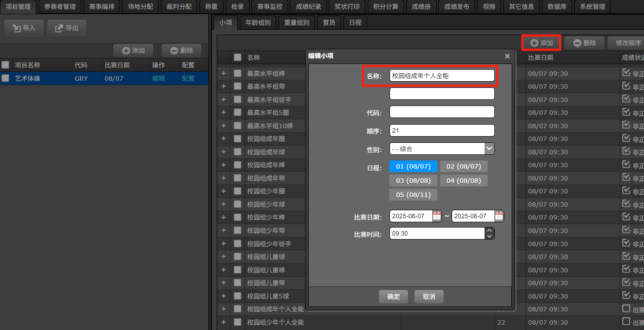
Task: Close the 编辑小项 dialog with X
Action: tap(507, 56)
